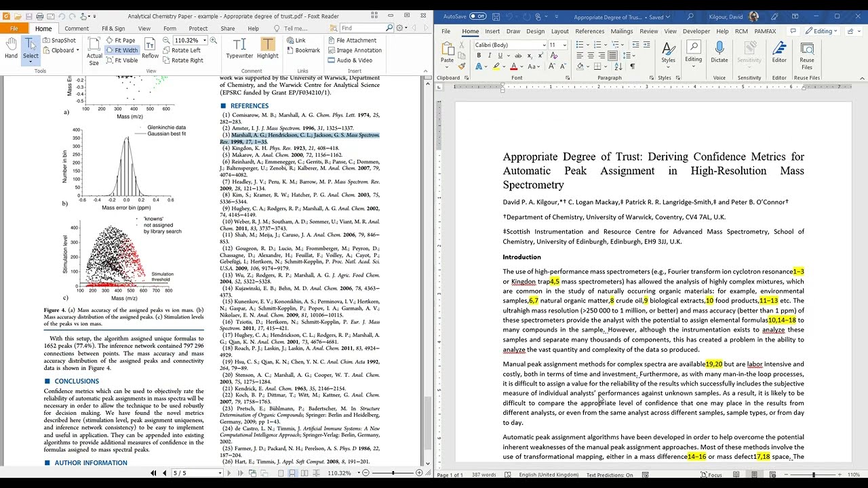
Task: Click the Foxit Find search field
Action: pos(362,28)
